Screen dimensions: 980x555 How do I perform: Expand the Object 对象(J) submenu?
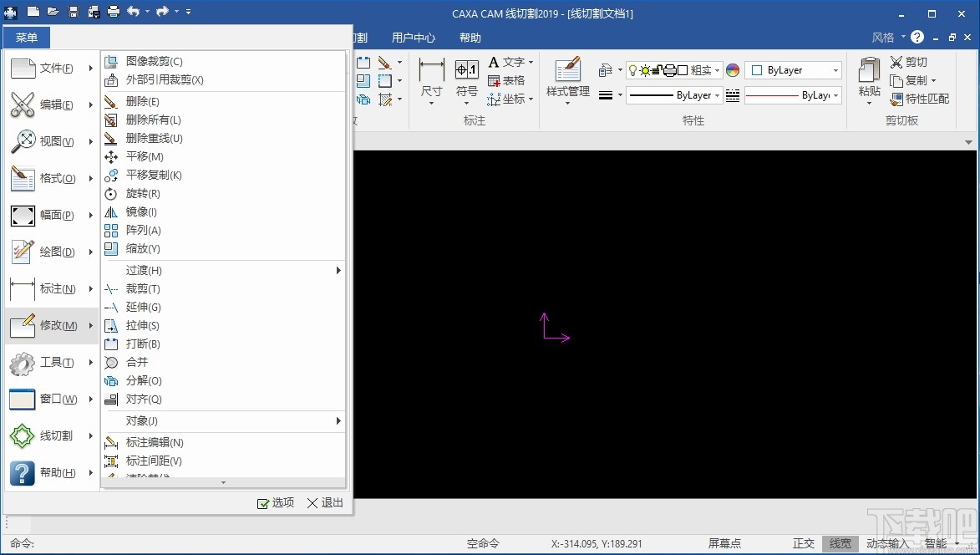(x=223, y=420)
